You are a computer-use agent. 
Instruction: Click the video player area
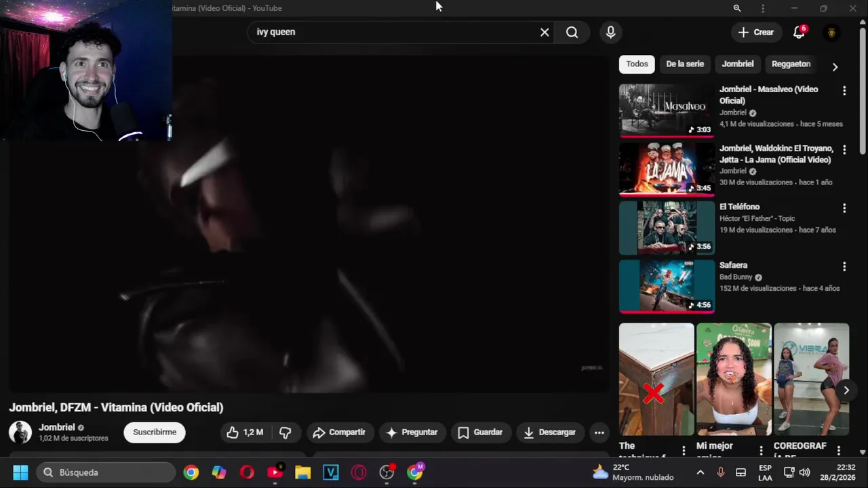pyautogui.click(x=309, y=224)
